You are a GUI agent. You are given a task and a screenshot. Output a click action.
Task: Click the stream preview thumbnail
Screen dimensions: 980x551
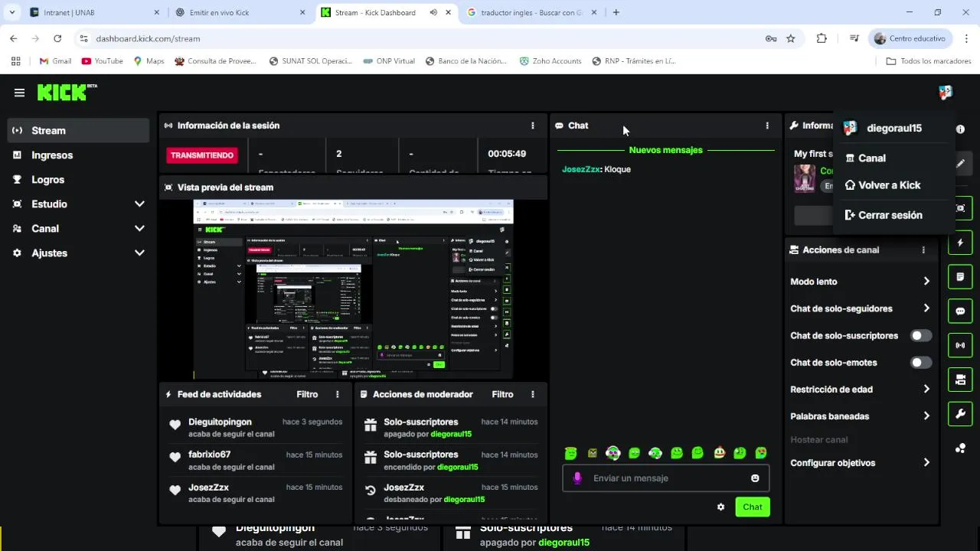click(x=353, y=289)
